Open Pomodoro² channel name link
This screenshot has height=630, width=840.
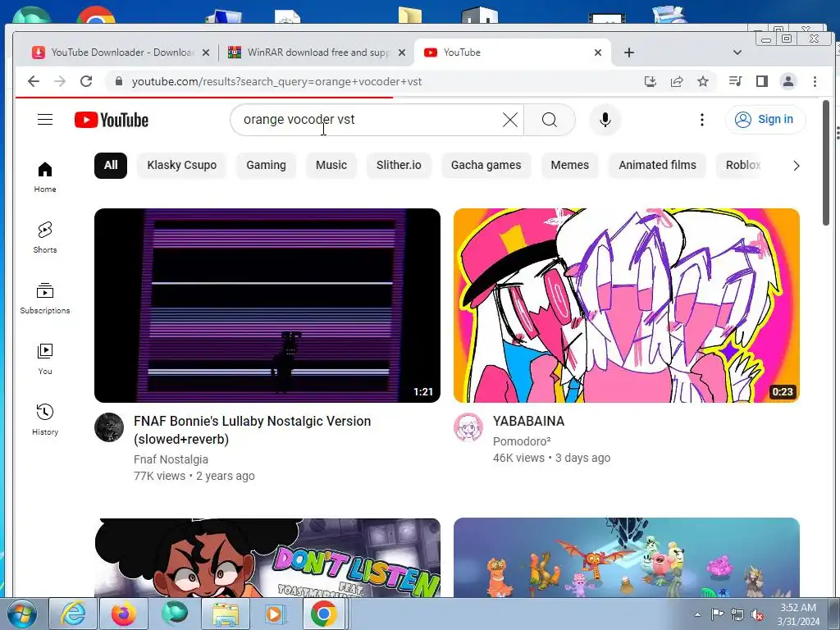point(521,441)
